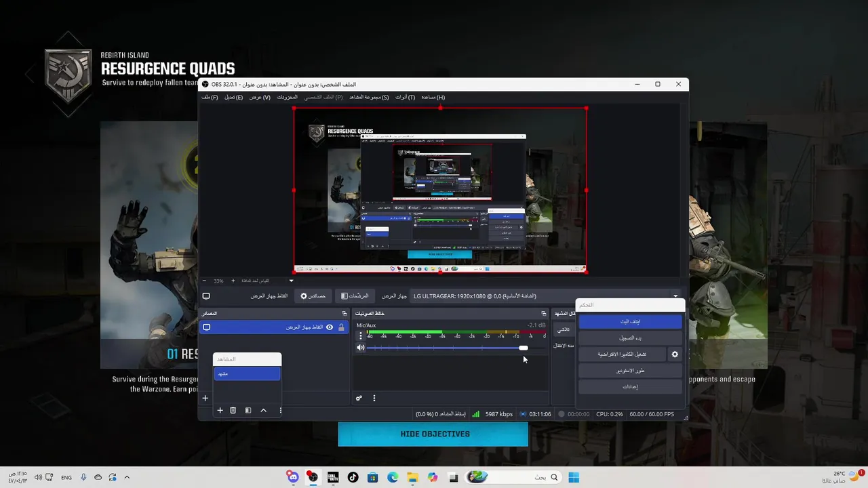Screen dimensions: 868x488
Task: Move scene up with chevron arrow
Action: [x=264, y=410]
